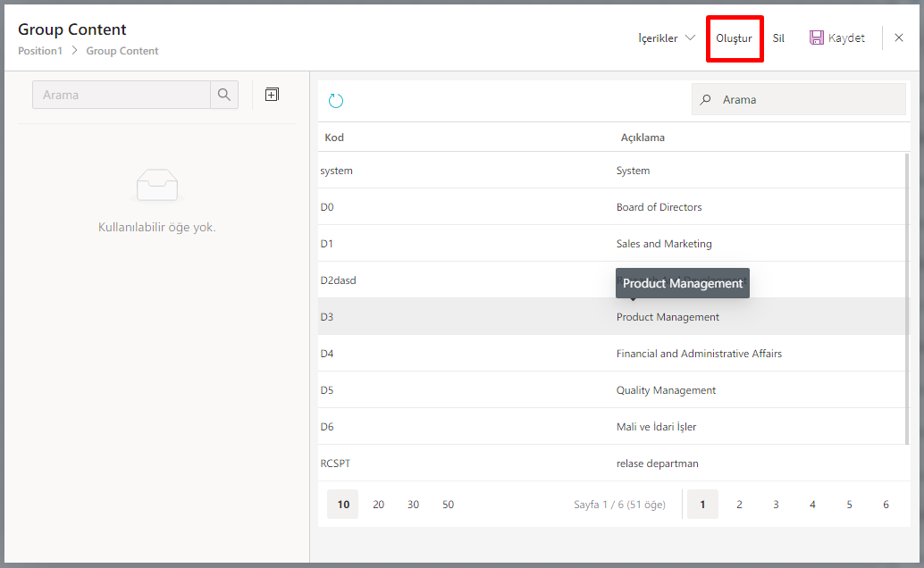This screenshot has height=568, width=924.
Task: Click the left Arama search field
Action: tap(122, 95)
